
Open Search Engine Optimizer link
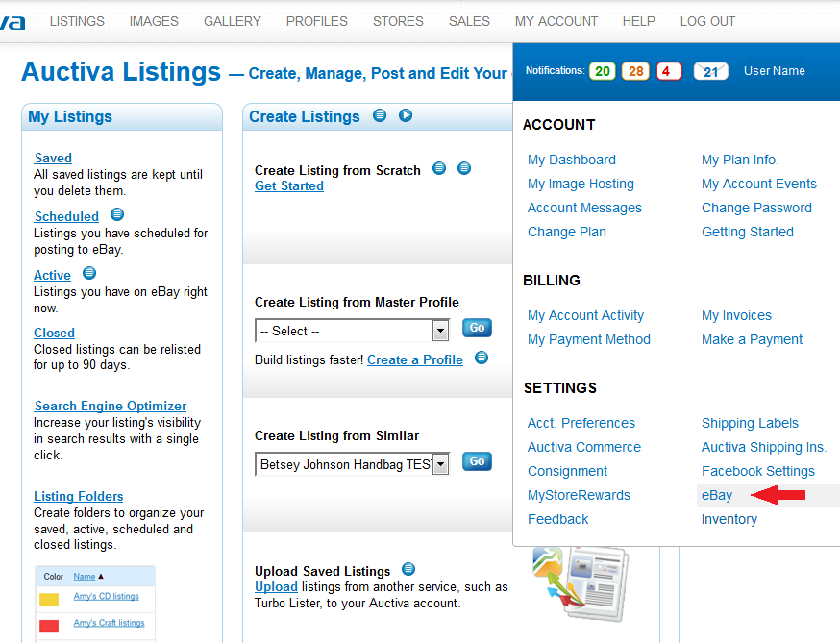tap(111, 406)
